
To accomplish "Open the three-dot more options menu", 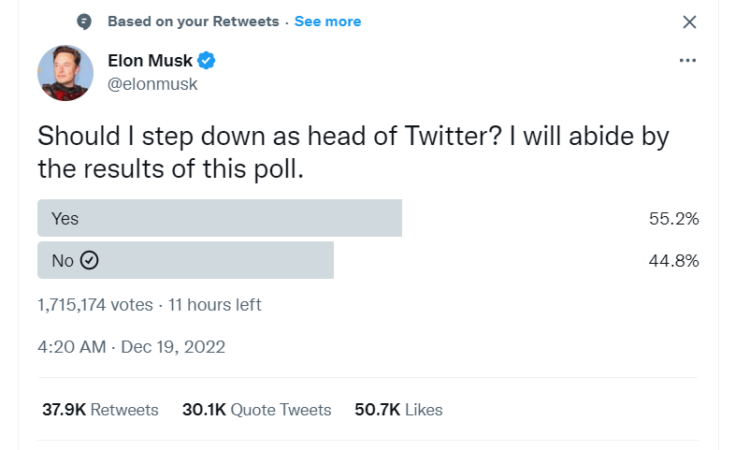I will (687, 60).
